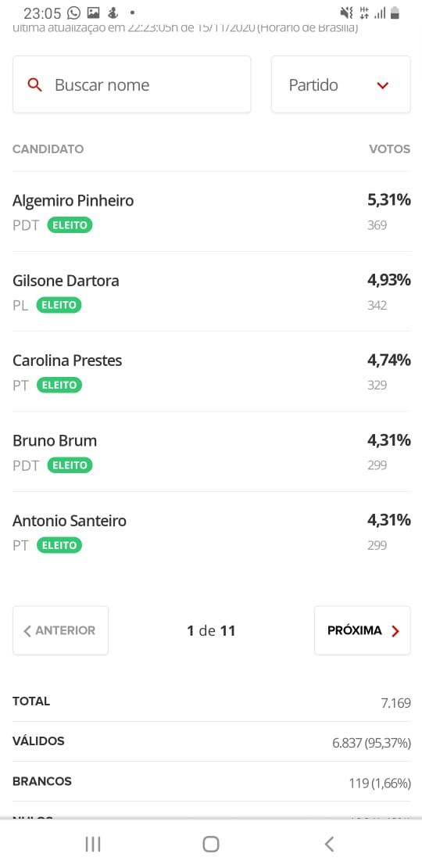Go to the PRÓXIMA page
Image resolution: width=422 pixels, height=868 pixels.
tap(363, 630)
